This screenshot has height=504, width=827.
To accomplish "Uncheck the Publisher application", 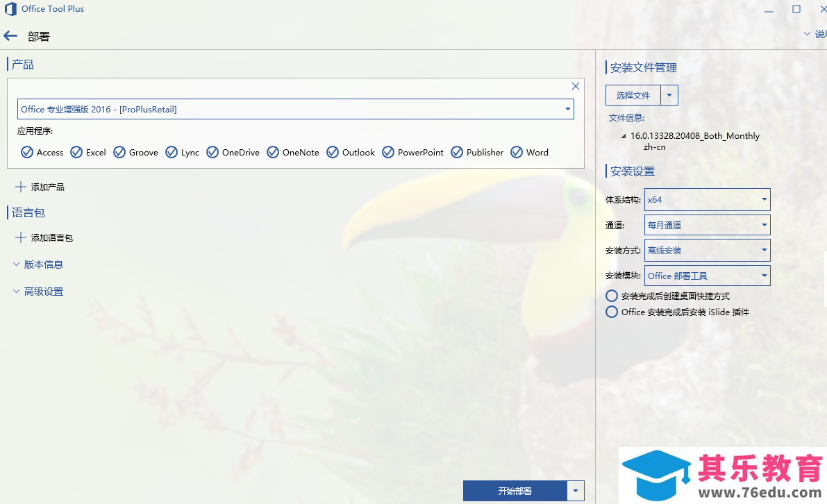I will [457, 152].
